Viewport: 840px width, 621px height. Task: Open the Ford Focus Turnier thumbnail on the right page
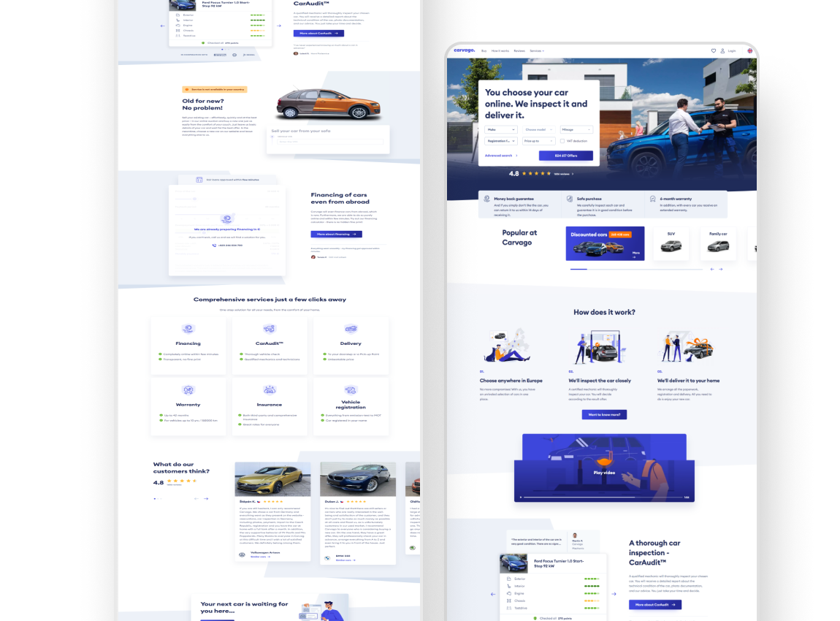513,564
